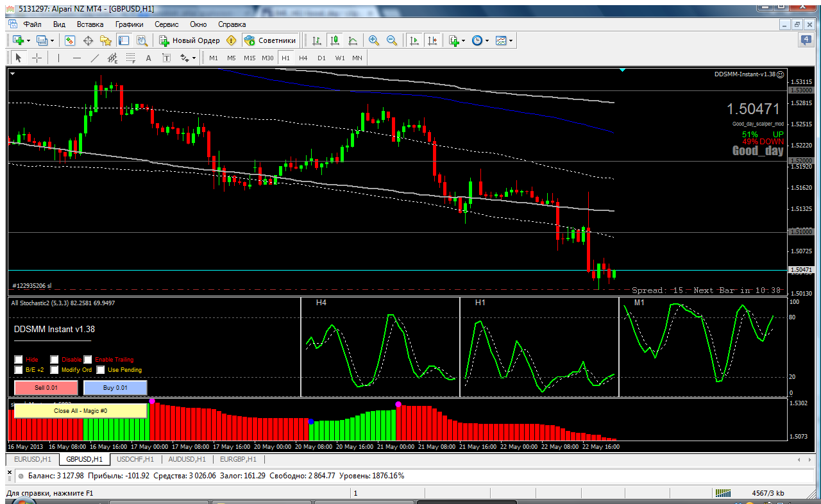The image size is (821, 504).
Task: Select the cursor arrow tool
Action: click(x=18, y=58)
